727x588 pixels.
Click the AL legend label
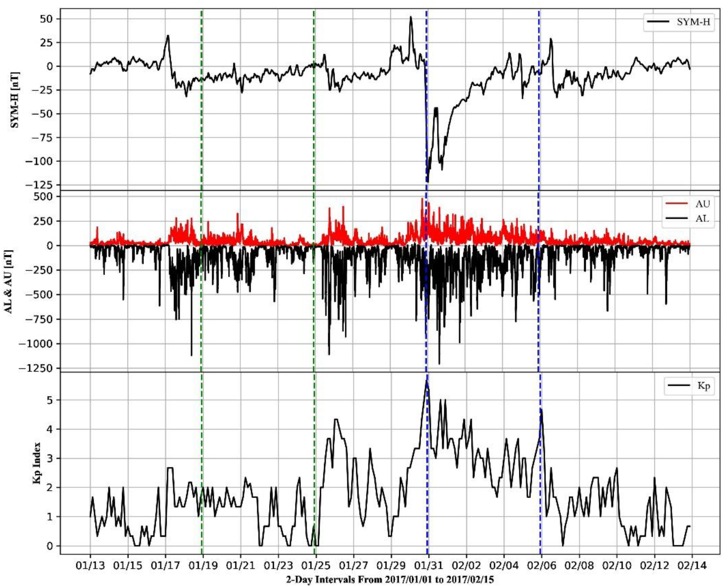pos(702,219)
